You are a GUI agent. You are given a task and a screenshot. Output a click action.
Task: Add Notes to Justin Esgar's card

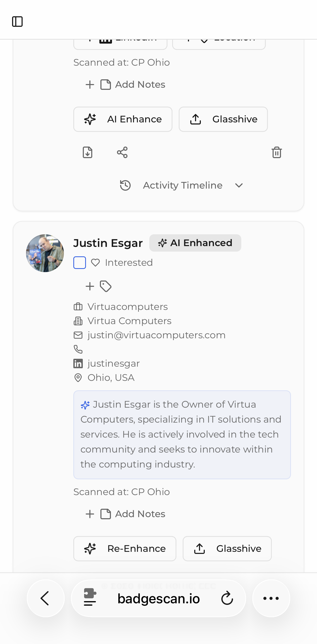[x=126, y=514]
